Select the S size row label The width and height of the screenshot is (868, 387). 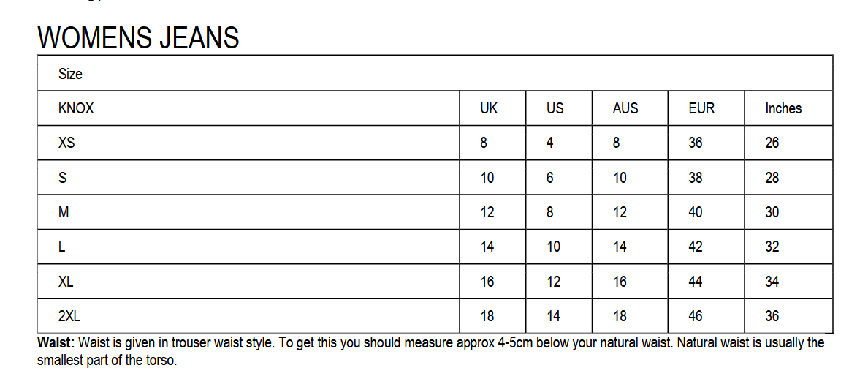(62, 178)
